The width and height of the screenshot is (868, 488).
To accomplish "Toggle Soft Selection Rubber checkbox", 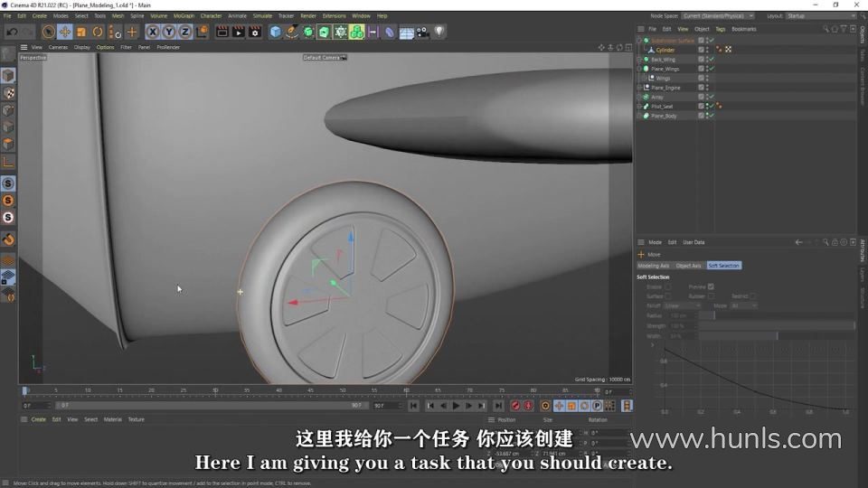I will coord(711,296).
